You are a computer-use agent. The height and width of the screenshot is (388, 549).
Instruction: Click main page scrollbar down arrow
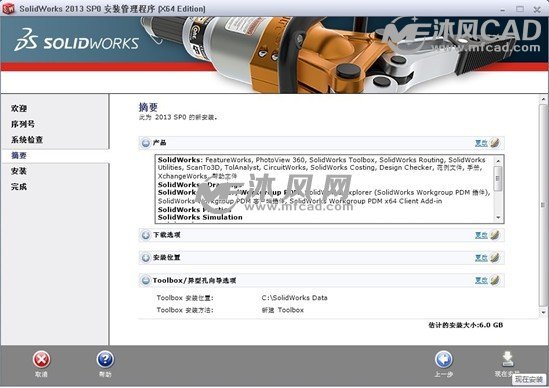543,312
